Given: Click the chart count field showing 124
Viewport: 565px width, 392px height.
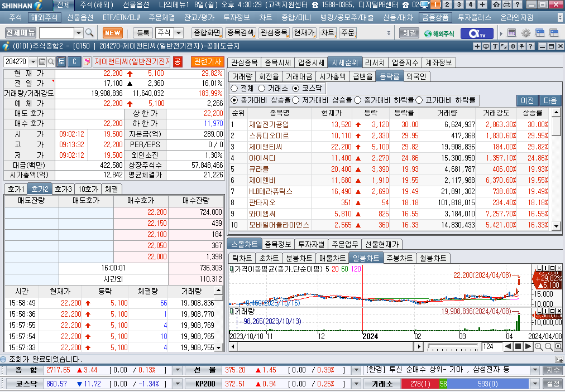Looking at the screenshot, I should [x=492, y=347].
